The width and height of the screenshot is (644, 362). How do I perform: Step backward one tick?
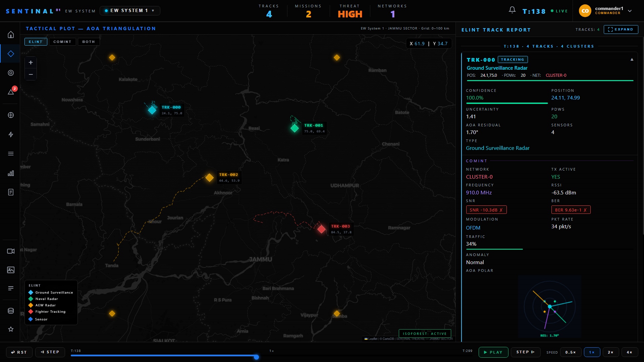pos(50,352)
